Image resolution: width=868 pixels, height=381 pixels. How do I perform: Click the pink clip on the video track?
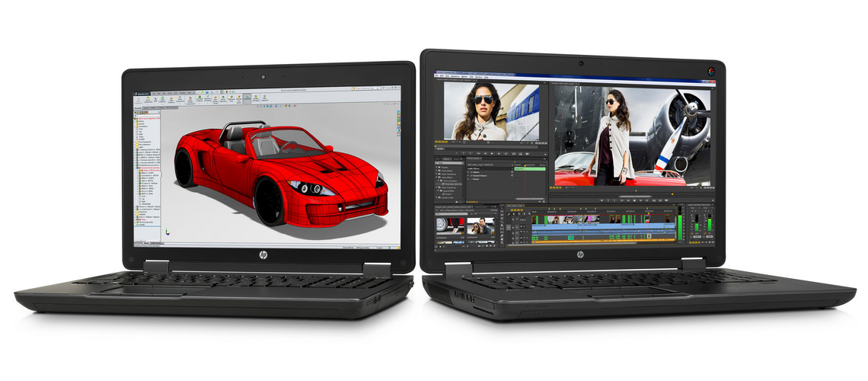[589, 219]
